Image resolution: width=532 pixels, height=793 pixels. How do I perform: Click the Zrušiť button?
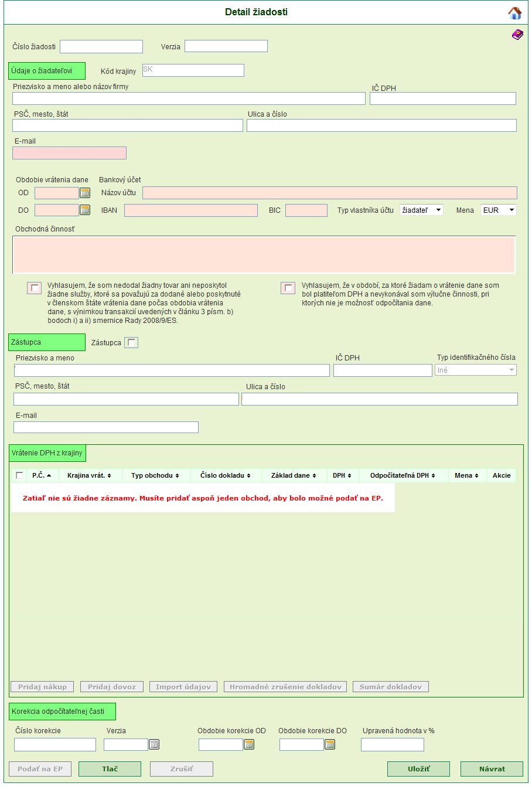click(182, 769)
